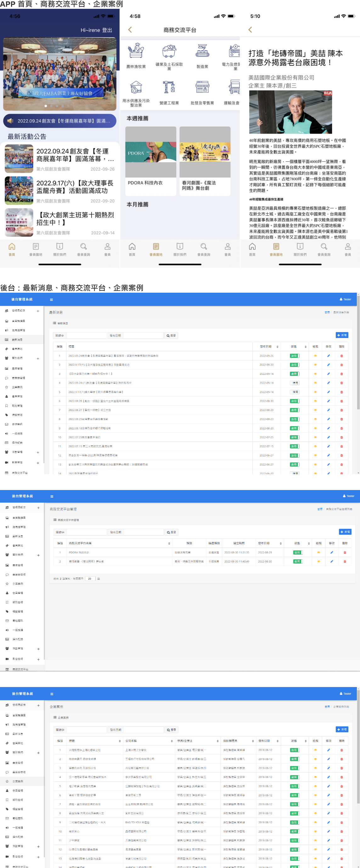Screen dimensions: 360x868
Task: Tap 關於我們 icon on 商務交流平台 phone screen
Action: point(180,246)
